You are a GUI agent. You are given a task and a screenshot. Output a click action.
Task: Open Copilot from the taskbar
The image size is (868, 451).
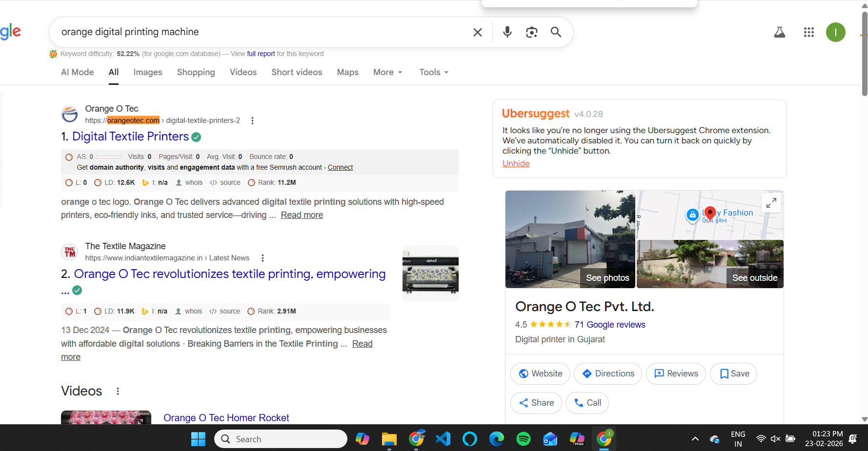click(x=363, y=439)
